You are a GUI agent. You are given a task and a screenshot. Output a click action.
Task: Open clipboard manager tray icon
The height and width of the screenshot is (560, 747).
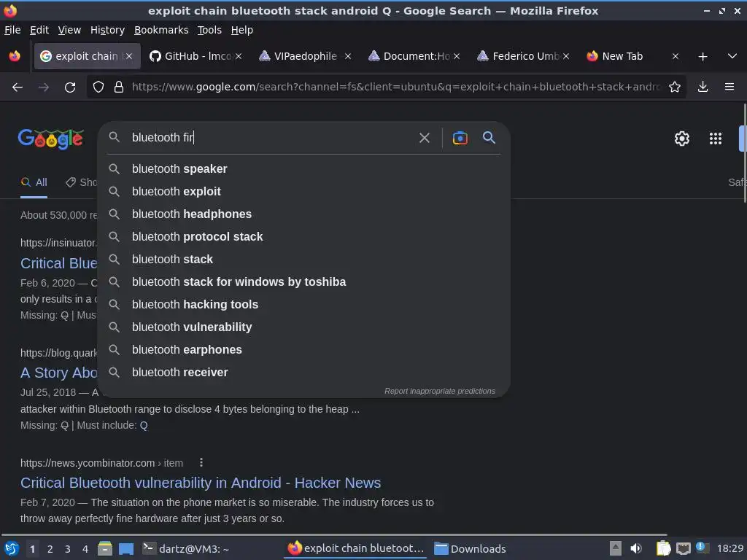(663, 548)
